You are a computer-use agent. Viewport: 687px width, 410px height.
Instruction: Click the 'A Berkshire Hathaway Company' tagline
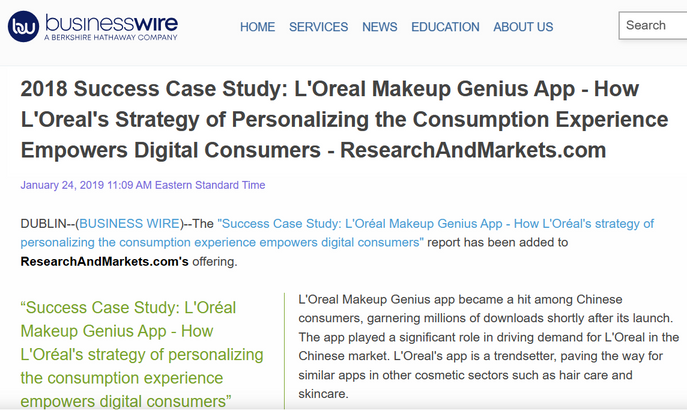[111, 38]
